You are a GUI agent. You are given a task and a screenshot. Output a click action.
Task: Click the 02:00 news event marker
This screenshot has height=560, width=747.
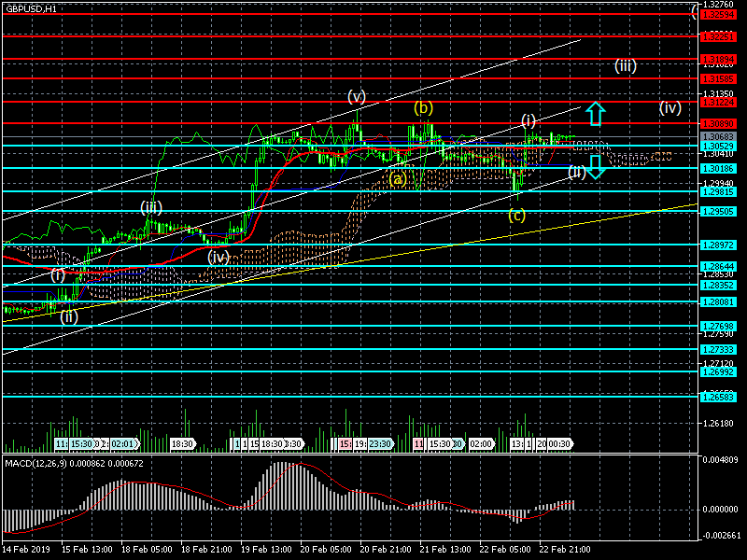[481, 444]
